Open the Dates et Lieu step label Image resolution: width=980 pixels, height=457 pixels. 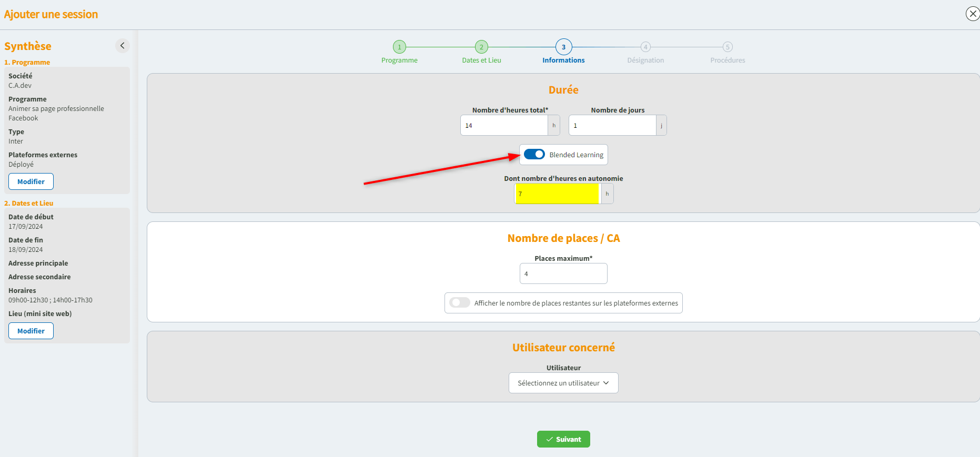coord(481,60)
